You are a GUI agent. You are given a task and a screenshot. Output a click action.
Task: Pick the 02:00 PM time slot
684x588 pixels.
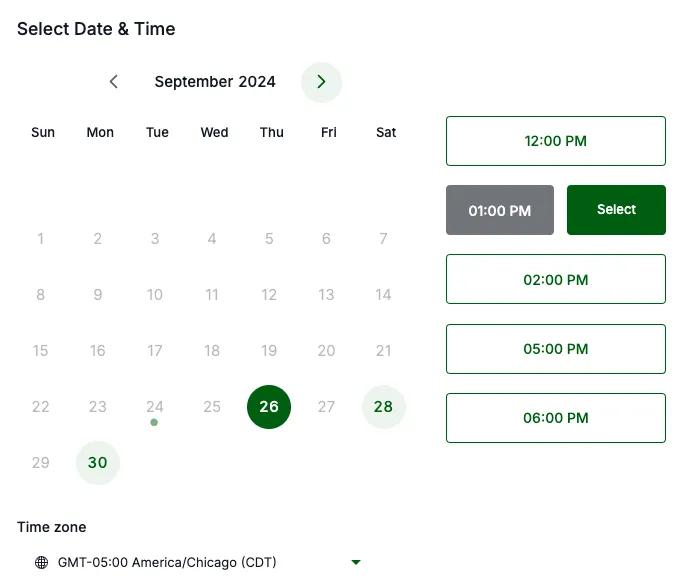(555, 279)
